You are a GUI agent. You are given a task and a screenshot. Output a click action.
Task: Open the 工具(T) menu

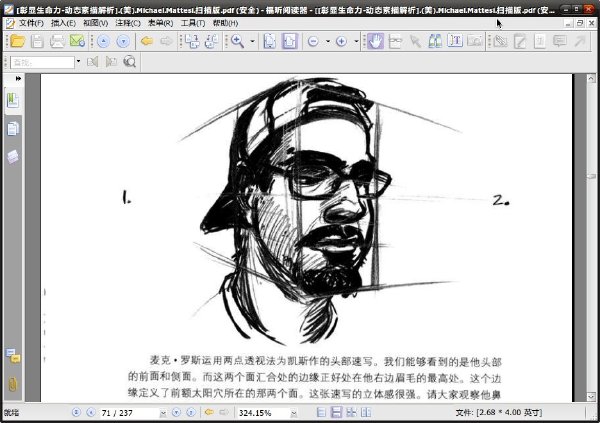193,23
